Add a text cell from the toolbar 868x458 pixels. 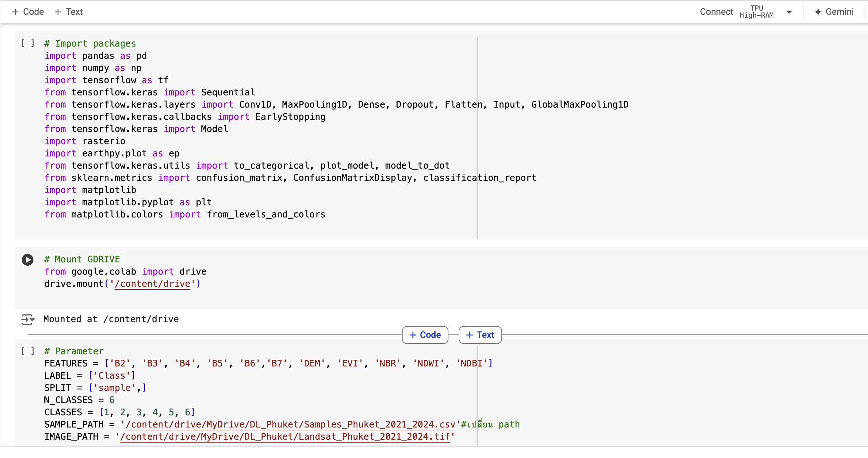pos(69,12)
